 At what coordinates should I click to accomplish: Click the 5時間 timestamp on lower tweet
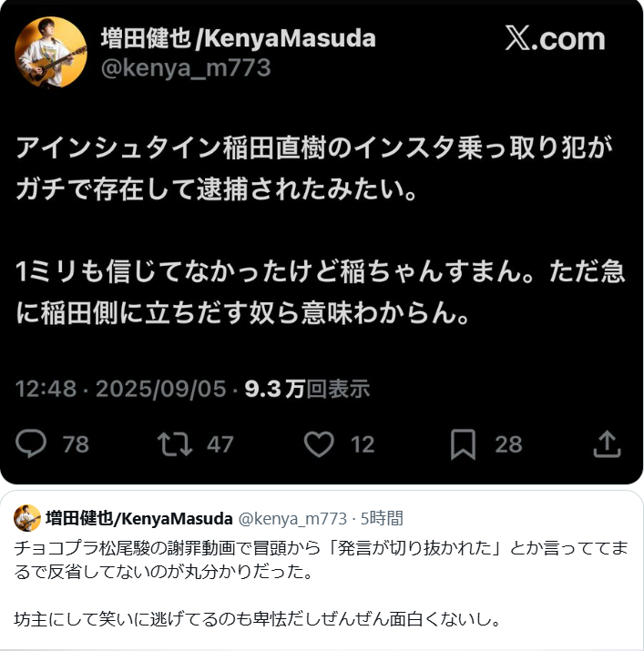pos(382,519)
